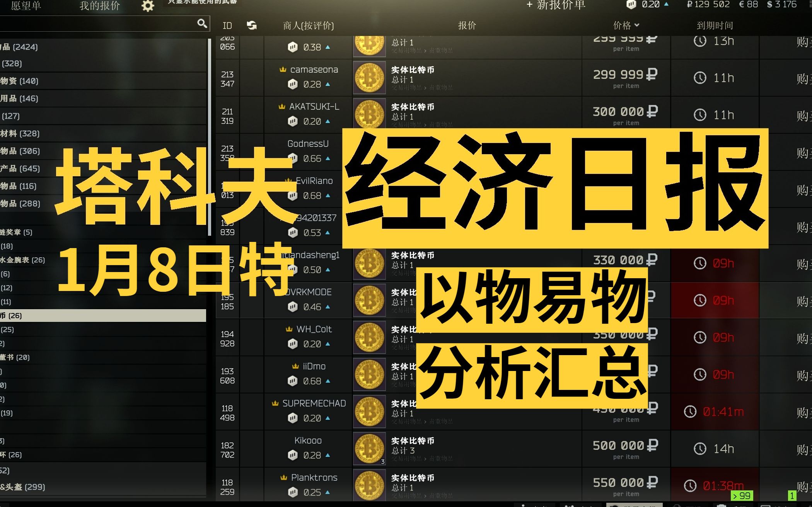The image size is (812, 507).
Task: Click rouble balance 129 502
Action: tap(708, 5)
